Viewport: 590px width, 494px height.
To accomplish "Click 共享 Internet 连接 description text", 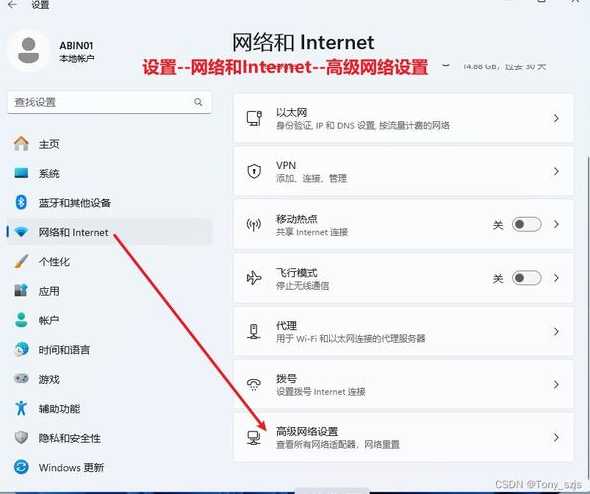I will point(312,232).
